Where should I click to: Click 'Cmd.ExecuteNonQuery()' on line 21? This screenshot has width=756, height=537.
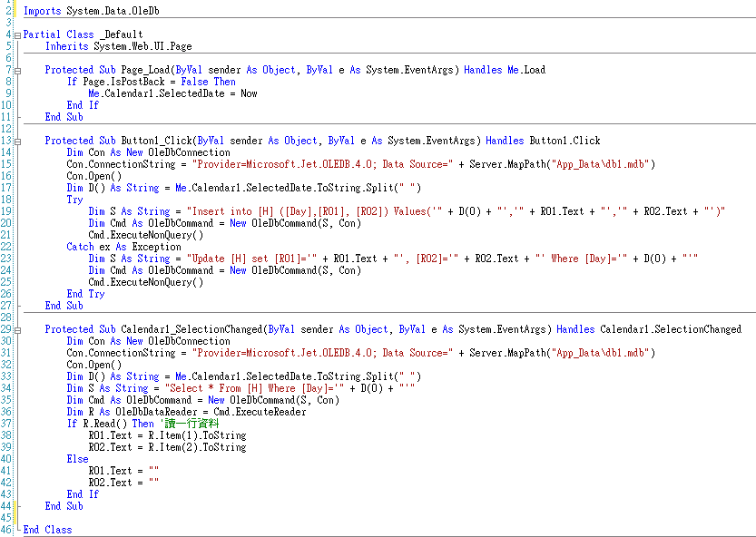(x=145, y=235)
